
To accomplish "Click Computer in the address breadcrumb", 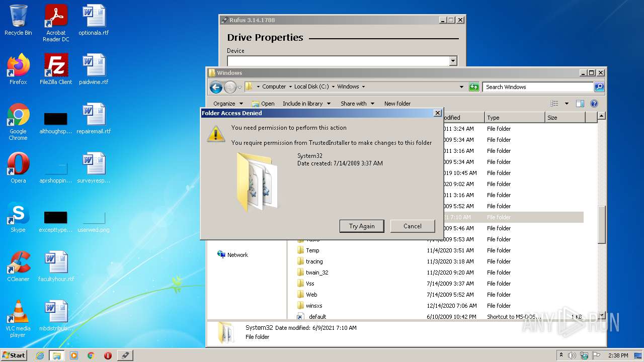I will tap(274, 86).
